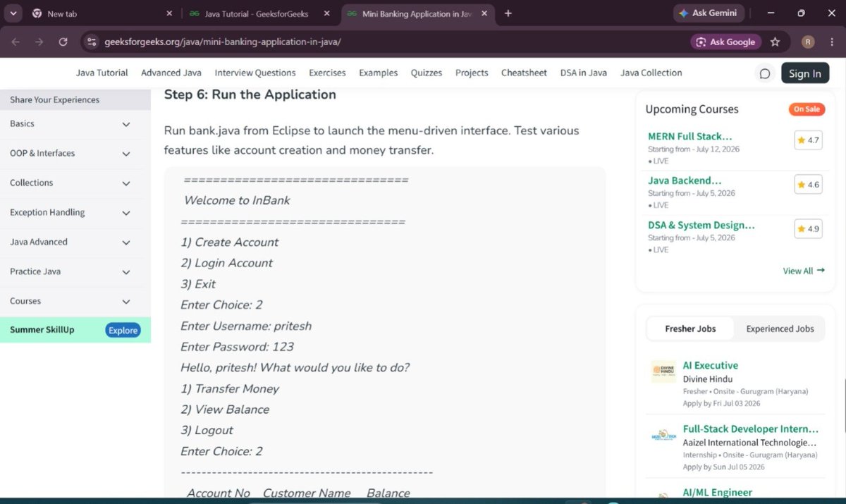Select the Fresher Jobs tab
The image size is (846, 504).
coord(690,328)
